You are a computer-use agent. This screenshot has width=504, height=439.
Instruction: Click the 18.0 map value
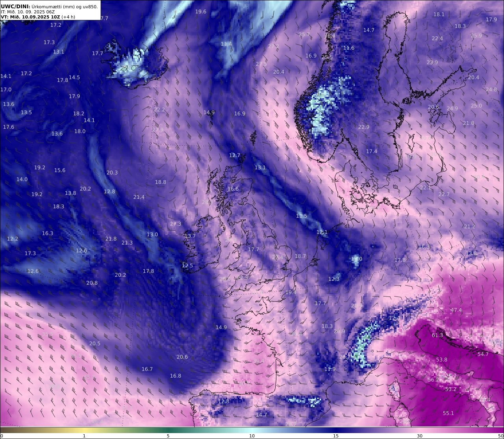click(x=80, y=132)
